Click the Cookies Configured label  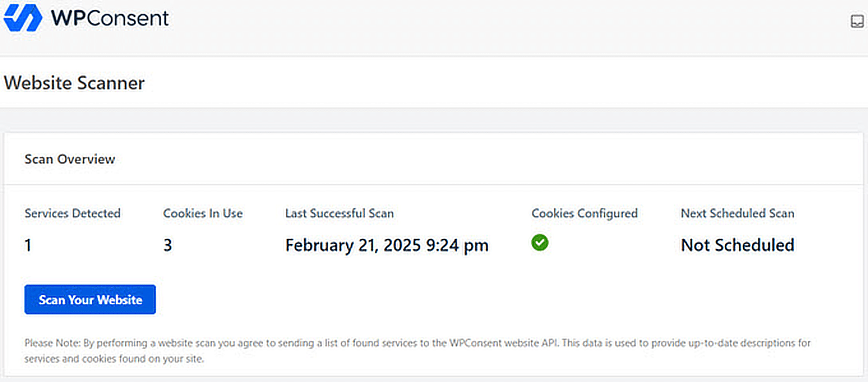point(584,213)
